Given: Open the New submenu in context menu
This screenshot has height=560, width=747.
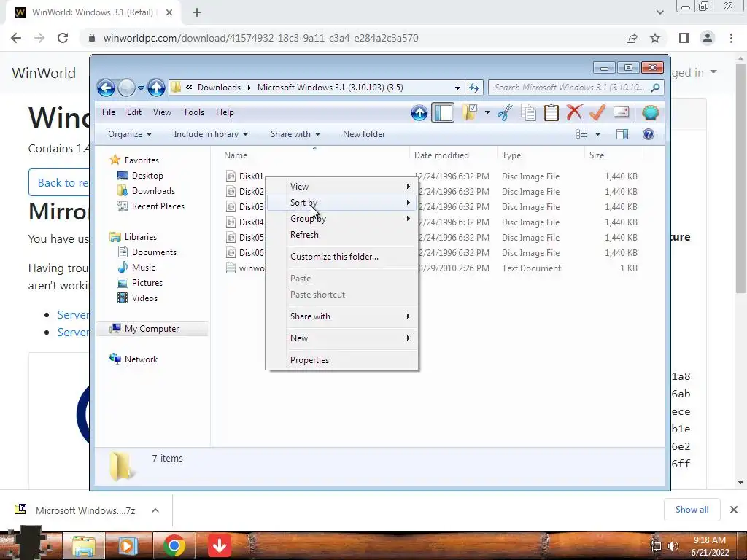Looking at the screenshot, I should coord(342,338).
